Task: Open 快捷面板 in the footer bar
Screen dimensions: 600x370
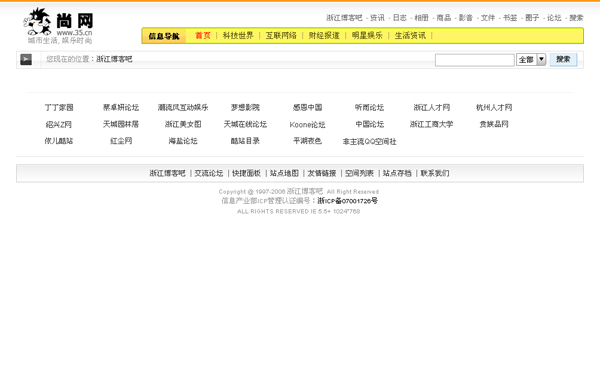Action: 246,173
